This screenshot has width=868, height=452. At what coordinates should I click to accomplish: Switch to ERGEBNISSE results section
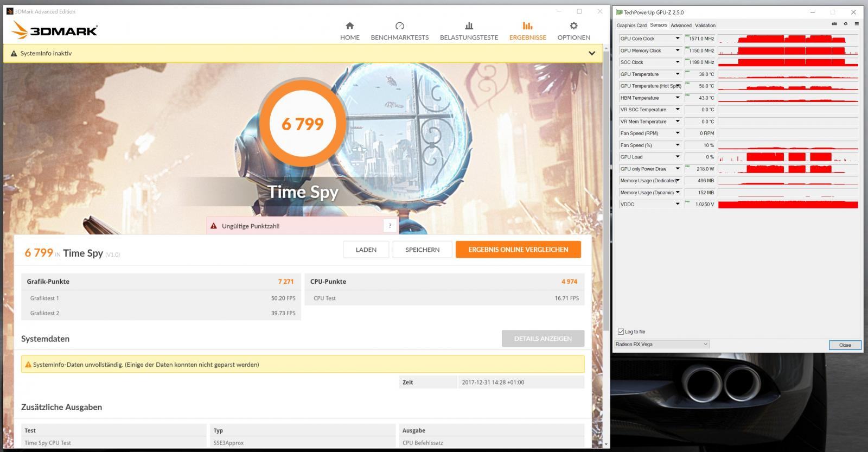coord(527,31)
